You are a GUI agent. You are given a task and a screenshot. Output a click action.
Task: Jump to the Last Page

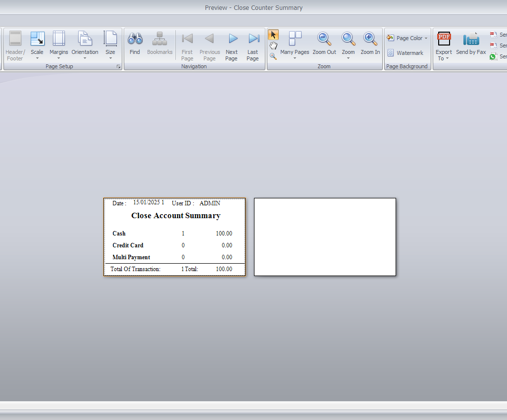253,44
